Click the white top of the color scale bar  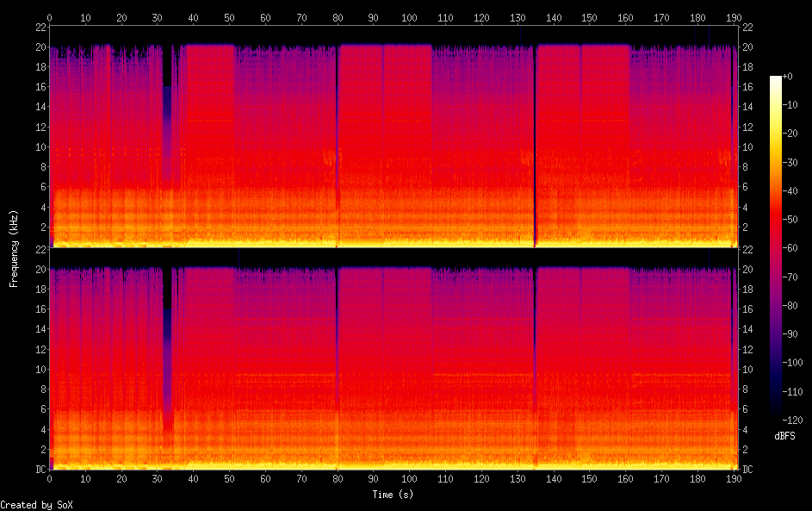776,80
